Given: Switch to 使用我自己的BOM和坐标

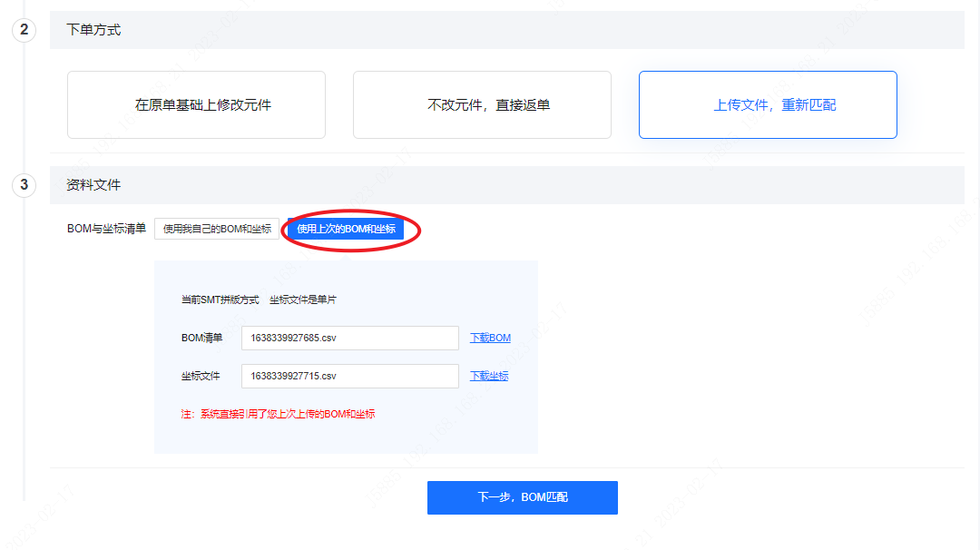Looking at the screenshot, I should click(x=217, y=230).
